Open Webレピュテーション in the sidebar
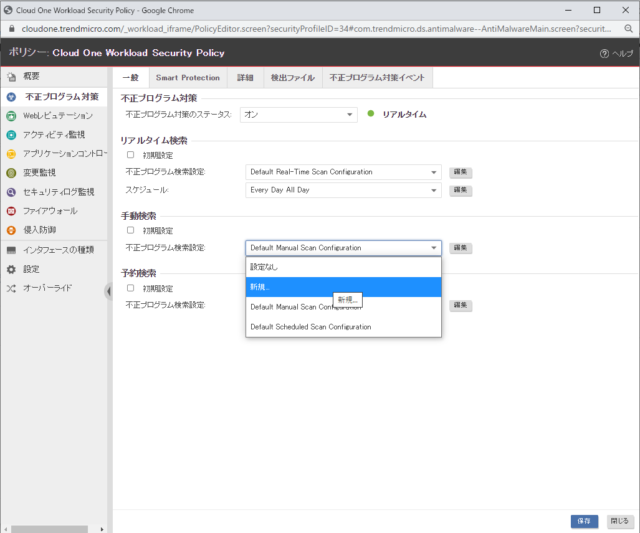 pos(58,116)
